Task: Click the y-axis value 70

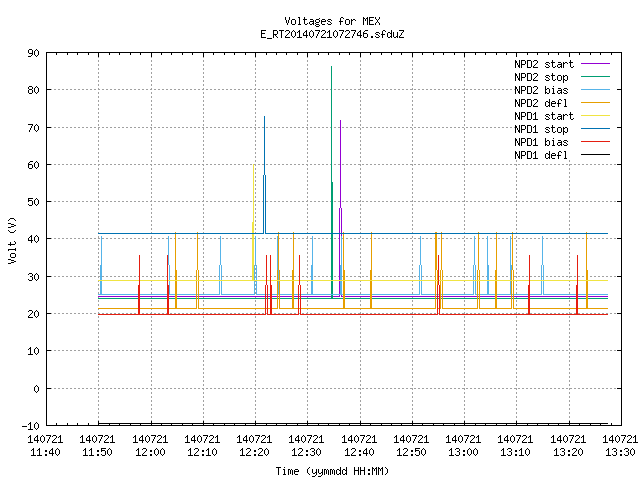Action: [33, 128]
